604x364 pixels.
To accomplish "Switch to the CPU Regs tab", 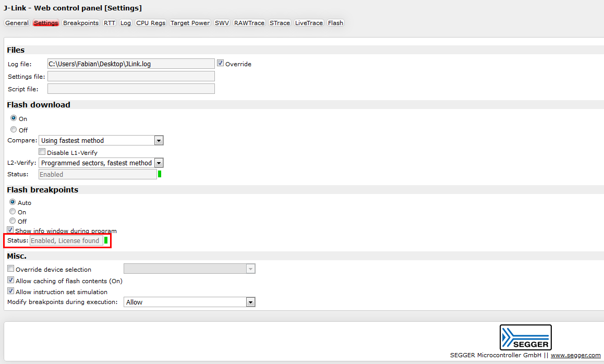I will [x=151, y=23].
